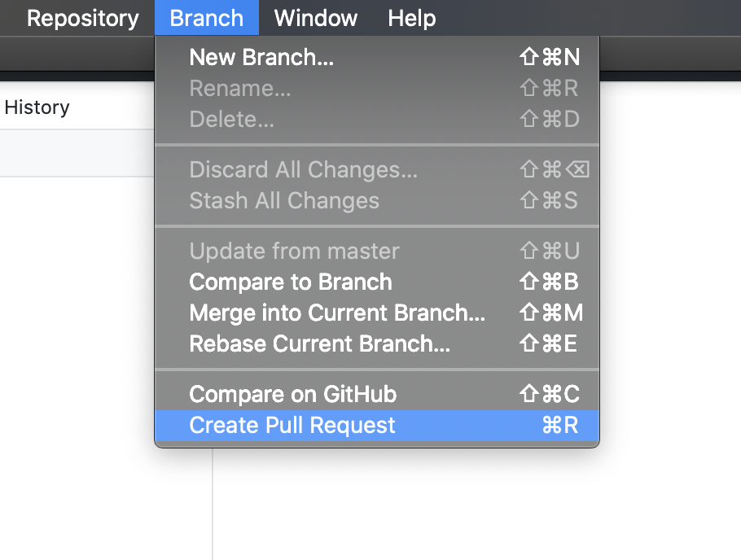Choose Rebase Current Branch…
This screenshot has height=560, width=741.
pos(319,344)
